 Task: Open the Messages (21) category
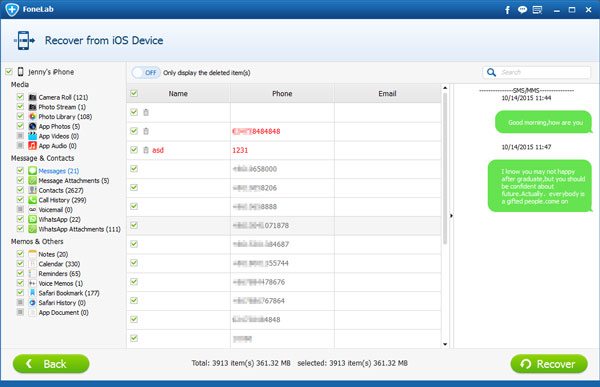[59, 171]
